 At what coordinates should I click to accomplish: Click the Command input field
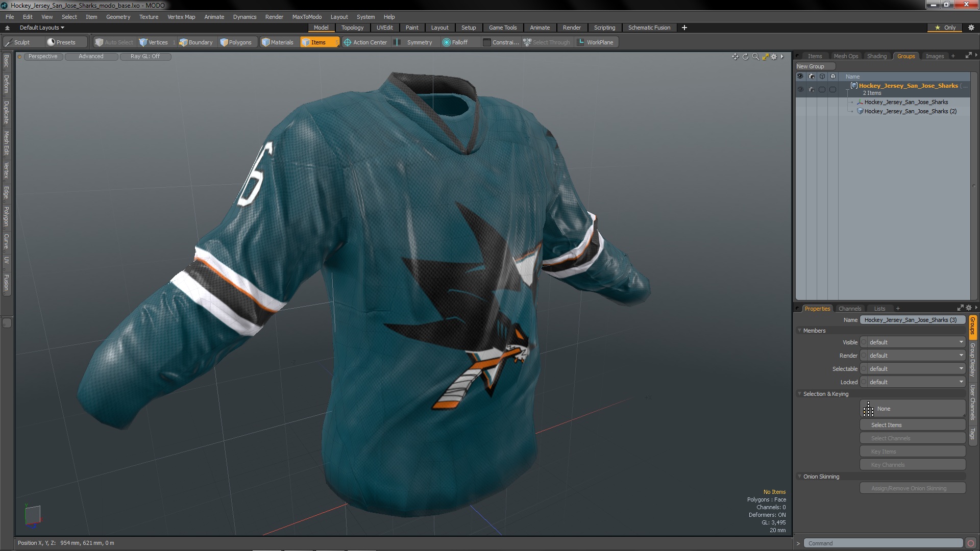[883, 543]
